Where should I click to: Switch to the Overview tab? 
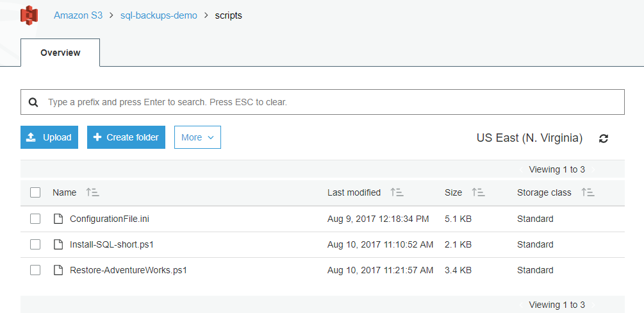point(60,53)
